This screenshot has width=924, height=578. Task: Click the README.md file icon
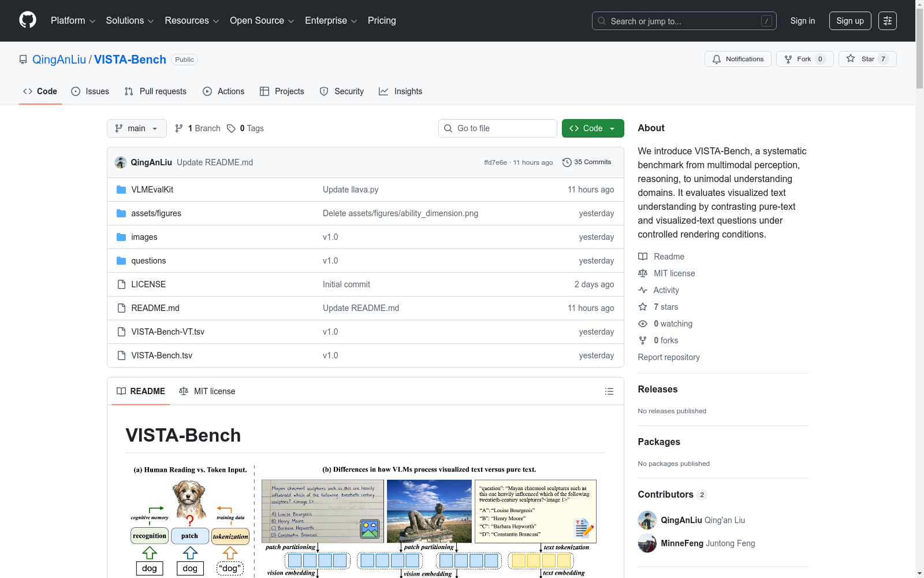point(121,308)
